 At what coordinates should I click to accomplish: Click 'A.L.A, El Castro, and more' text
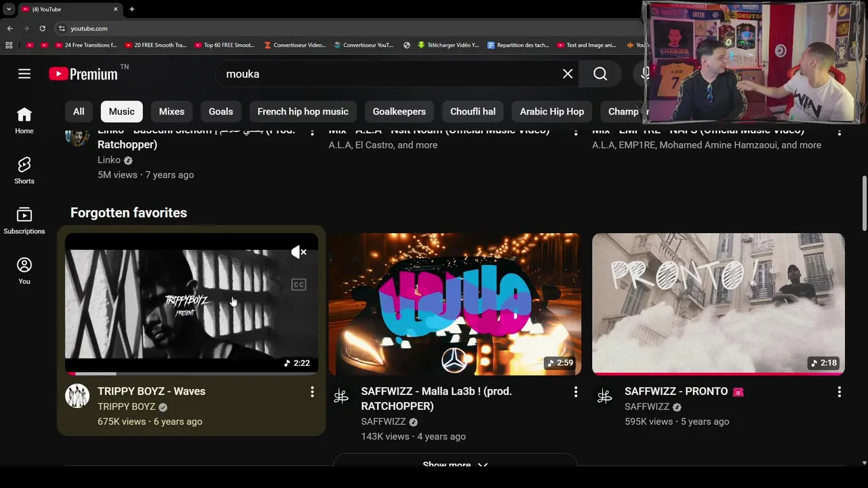(x=383, y=145)
